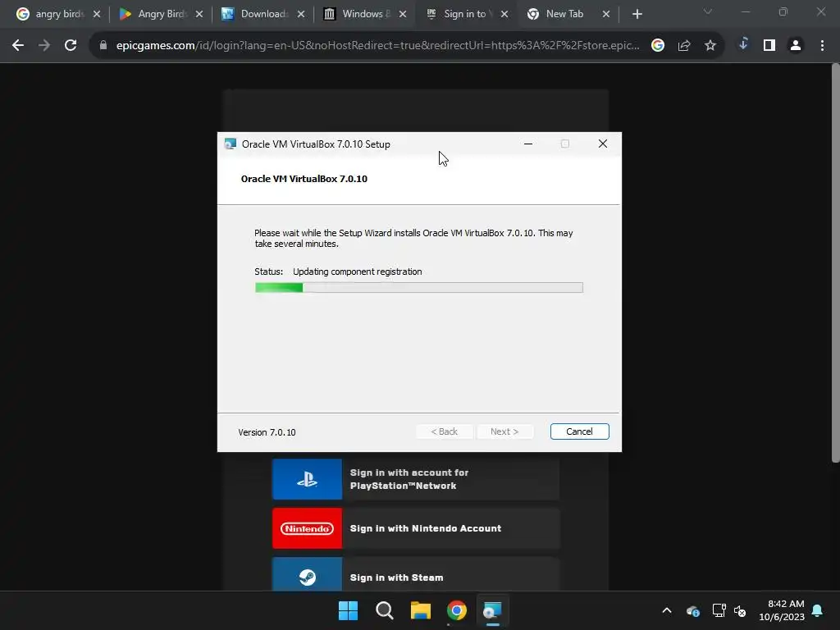The height and width of the screenshot is (630, 840).
Task: Go back to the previous page
Action: point(18,46)
